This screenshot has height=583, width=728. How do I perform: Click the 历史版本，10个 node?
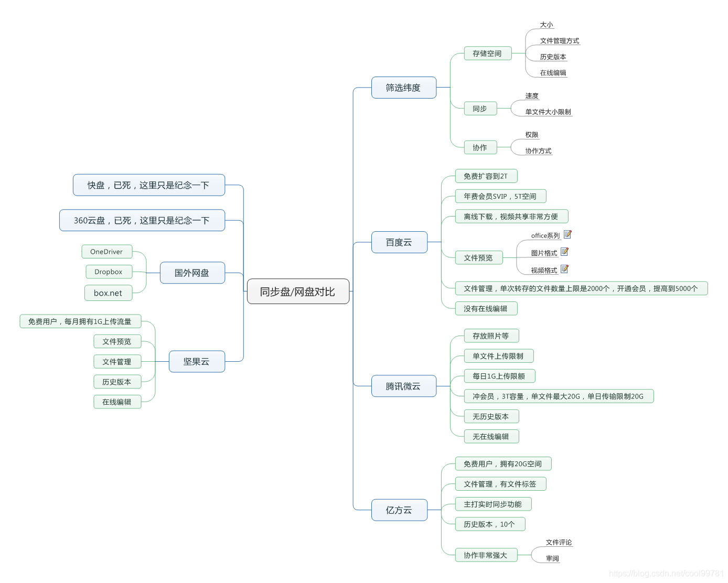[x=490, y=524]
